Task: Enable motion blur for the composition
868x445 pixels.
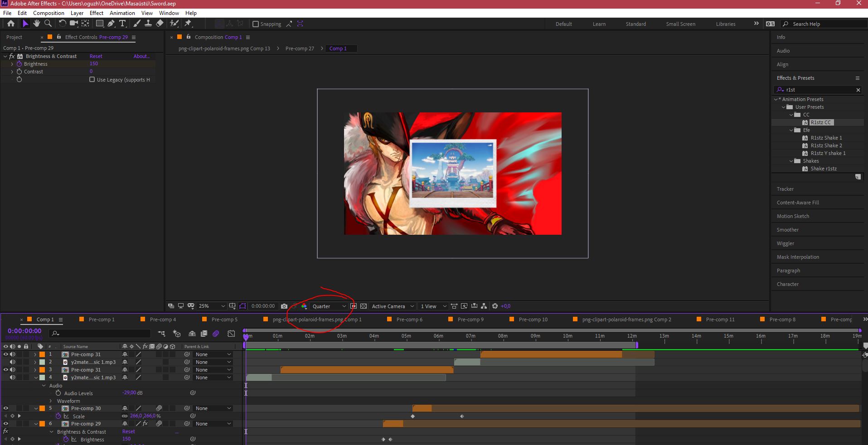Action: (216, 334)
